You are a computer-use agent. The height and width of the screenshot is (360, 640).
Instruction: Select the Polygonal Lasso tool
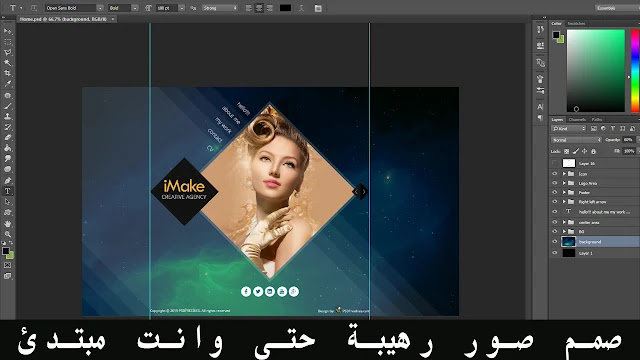(8, 52)
